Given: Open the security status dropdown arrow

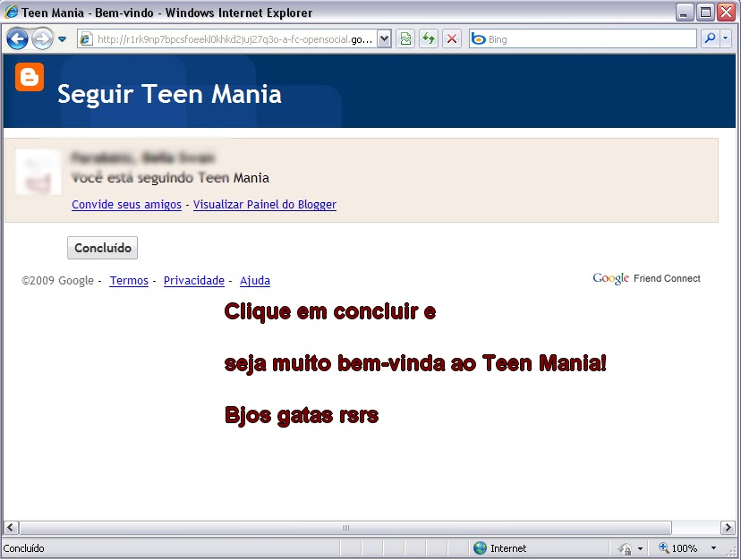Looking at the screenshot, I should point(640,548).
